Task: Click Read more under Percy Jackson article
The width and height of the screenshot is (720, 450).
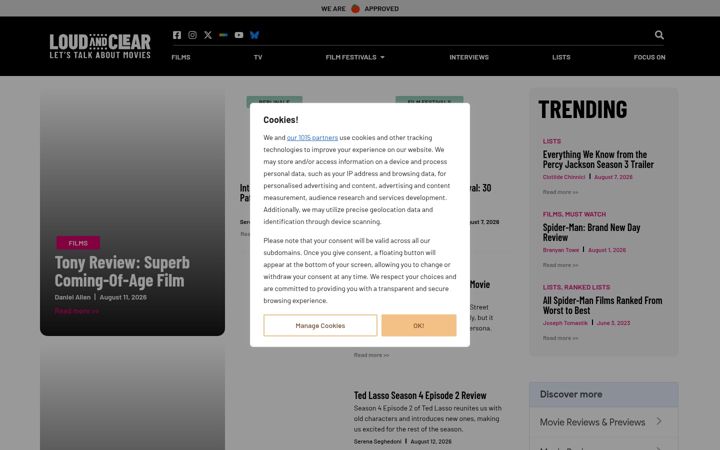Action: click(x=560, y=192)
